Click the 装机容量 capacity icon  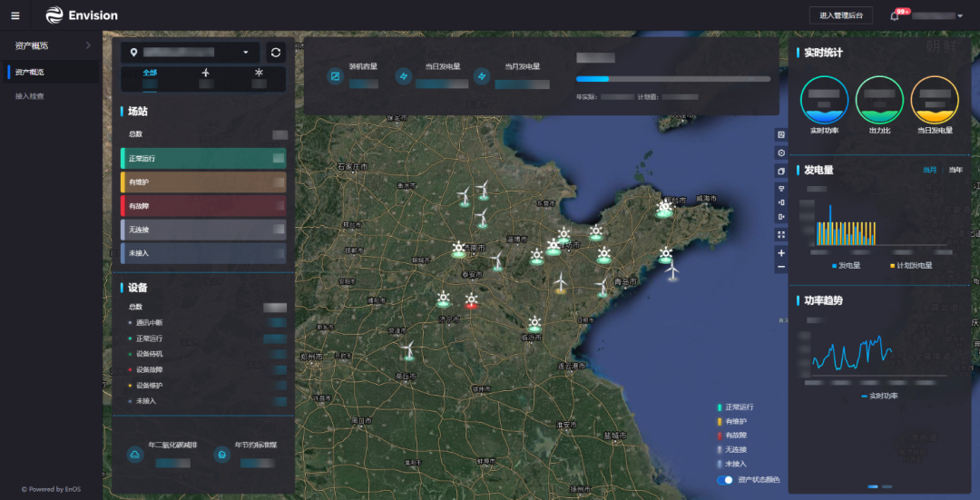click(x=335, y=76)
